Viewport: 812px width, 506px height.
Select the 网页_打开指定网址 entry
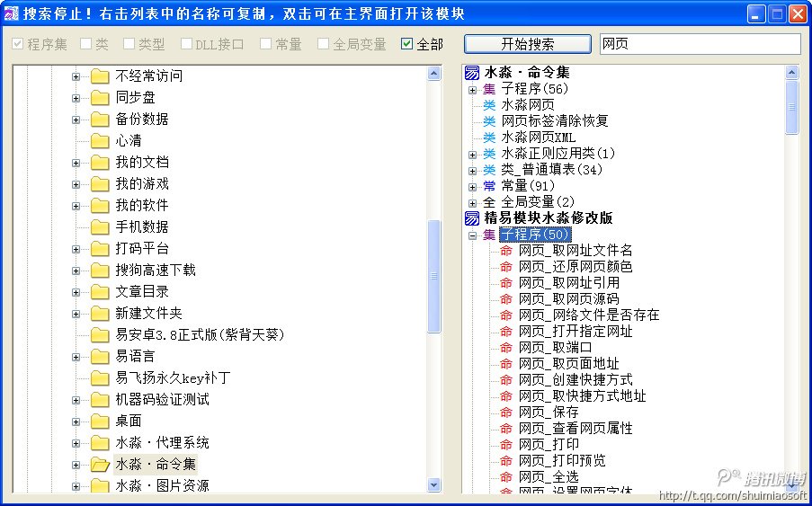pos(576,331)
